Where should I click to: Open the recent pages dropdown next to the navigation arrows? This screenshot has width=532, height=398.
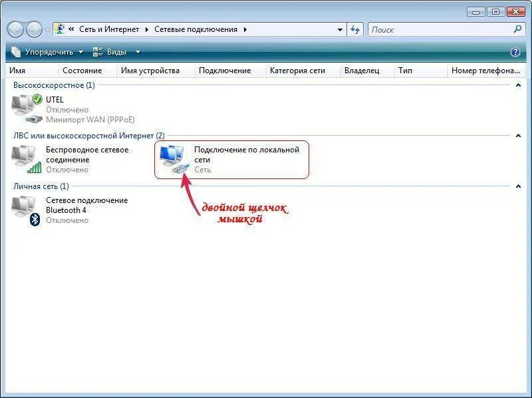click(x=47, y=29)
